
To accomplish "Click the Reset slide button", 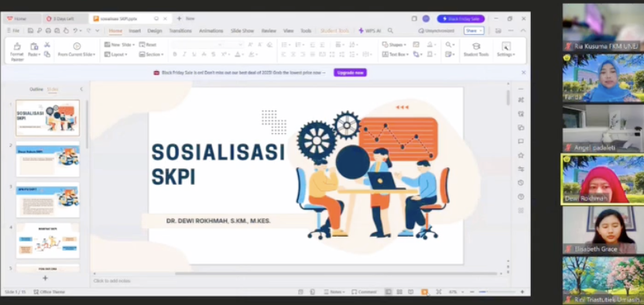I will 147,45.
